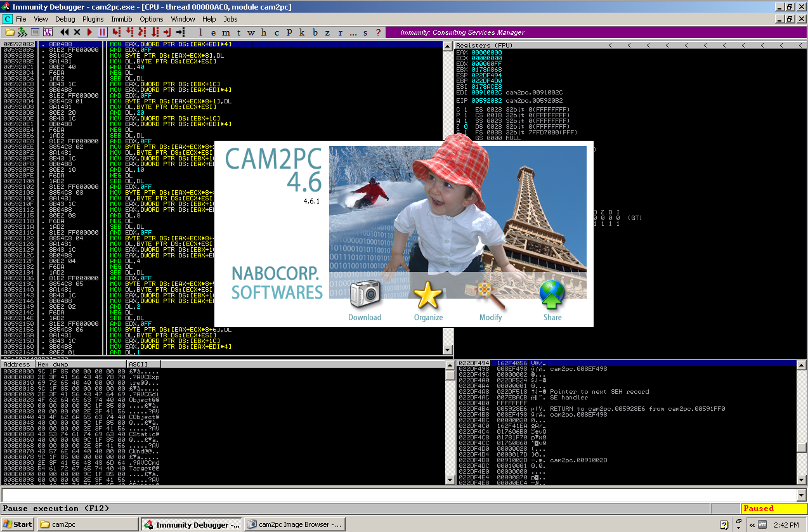Close the debugged program with the X icon

tap(77, 32)
